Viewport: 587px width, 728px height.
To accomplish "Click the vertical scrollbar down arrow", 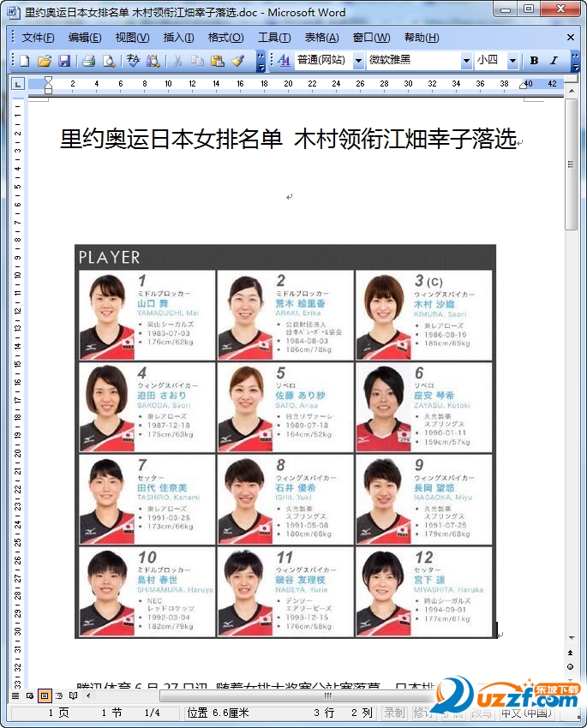I will click(x=572, y=637).
